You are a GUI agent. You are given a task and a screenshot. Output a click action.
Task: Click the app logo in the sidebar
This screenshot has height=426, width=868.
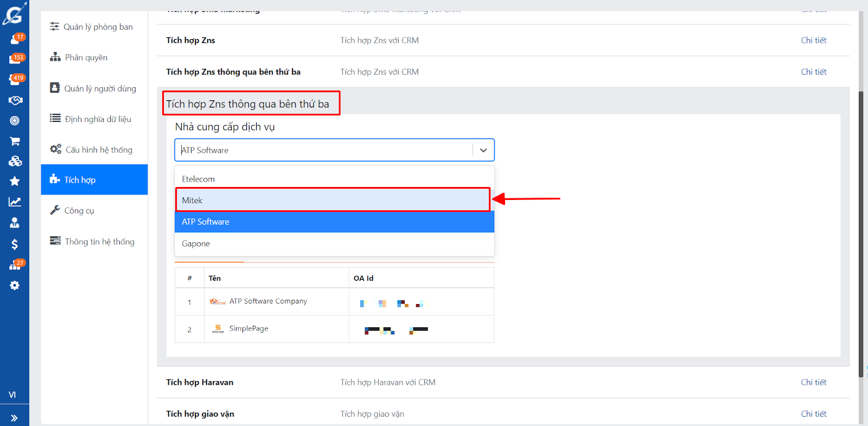[x=14, y=14]
